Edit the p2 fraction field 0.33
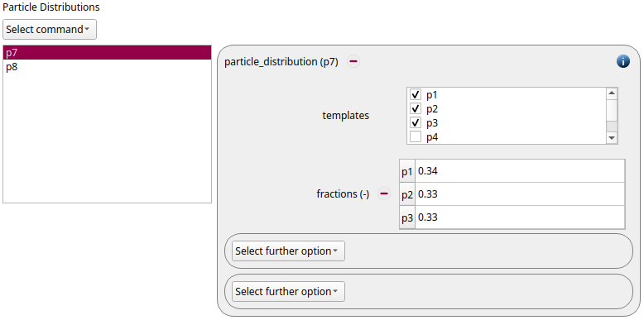 click(x=520, y=194)
